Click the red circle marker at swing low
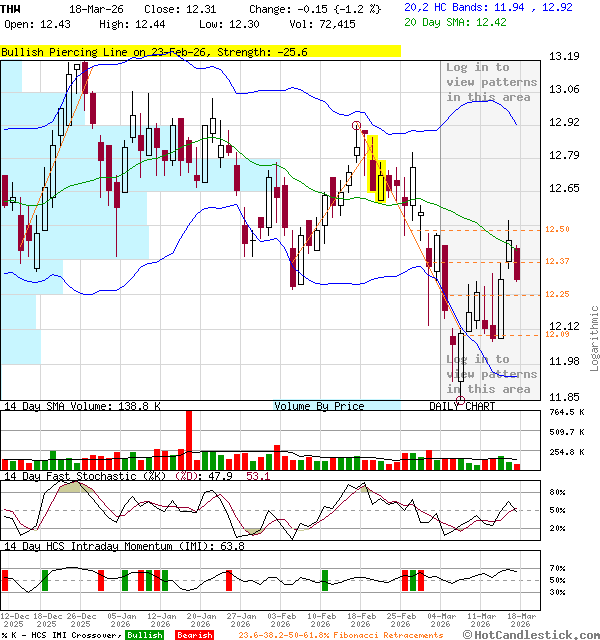Image resolution: width=600 pixels, height=640 pixels. pyautogui.click(x=460, y=400)
